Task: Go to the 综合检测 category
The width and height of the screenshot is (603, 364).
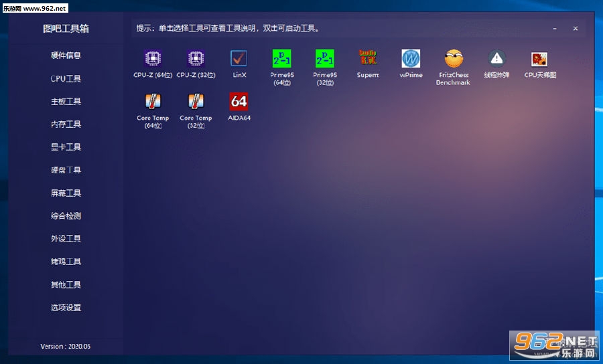Action: tap(66, 215)
